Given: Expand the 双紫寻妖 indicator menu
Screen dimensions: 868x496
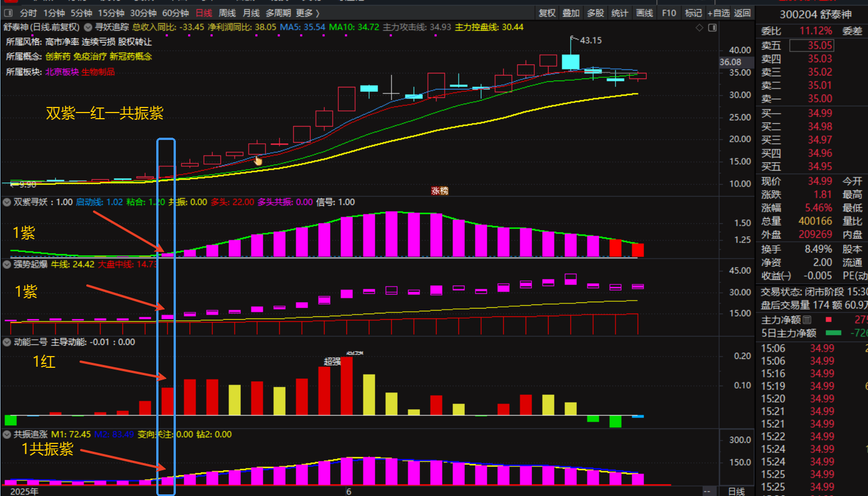Looking at the screenshot, I should click(x=7, y=202).
